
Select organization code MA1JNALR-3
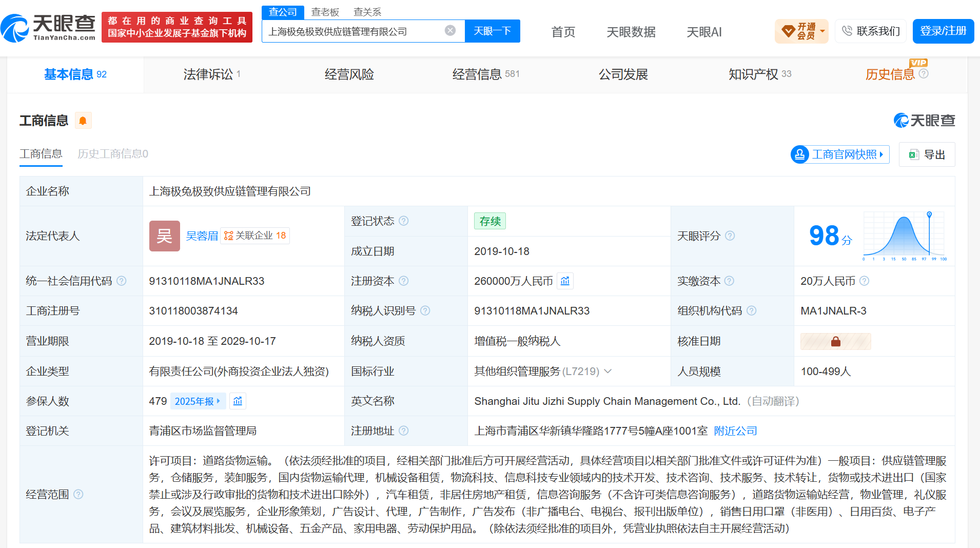[x=833, y=311]
